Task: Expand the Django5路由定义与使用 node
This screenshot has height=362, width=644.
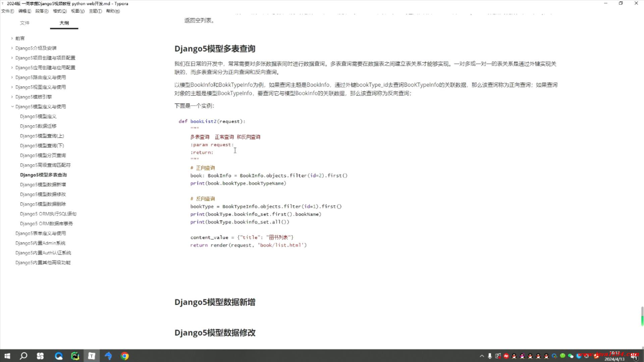Action: click(x=12, y=77)
